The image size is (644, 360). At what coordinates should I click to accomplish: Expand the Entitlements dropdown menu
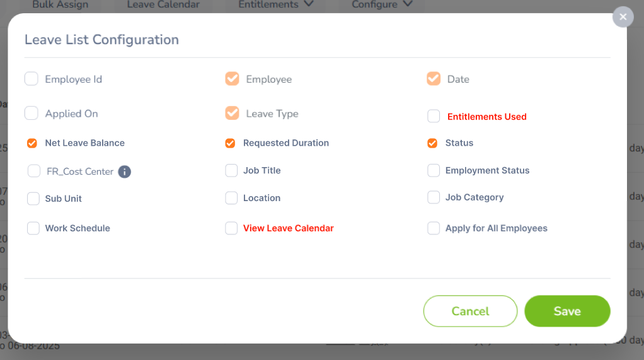click(276, 4)
